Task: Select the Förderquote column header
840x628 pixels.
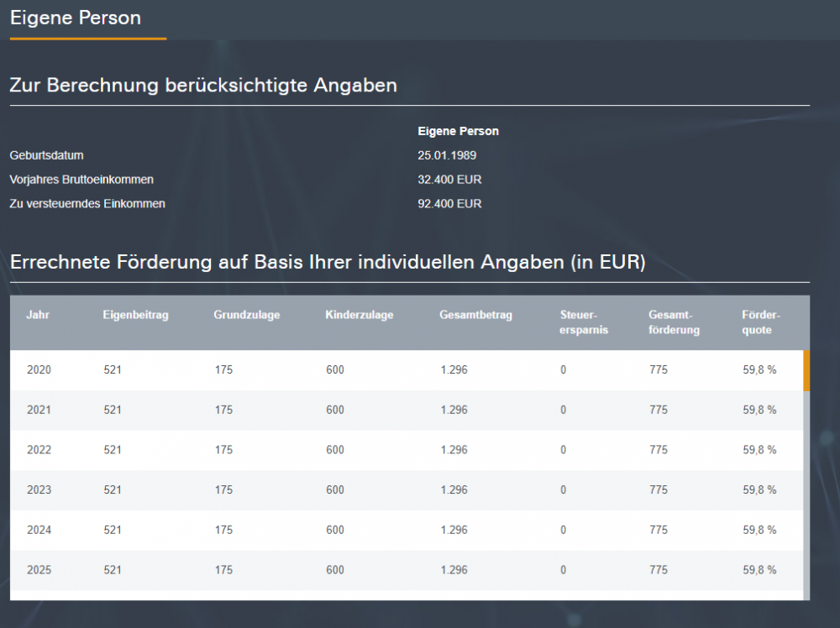Action: (761, 322)
